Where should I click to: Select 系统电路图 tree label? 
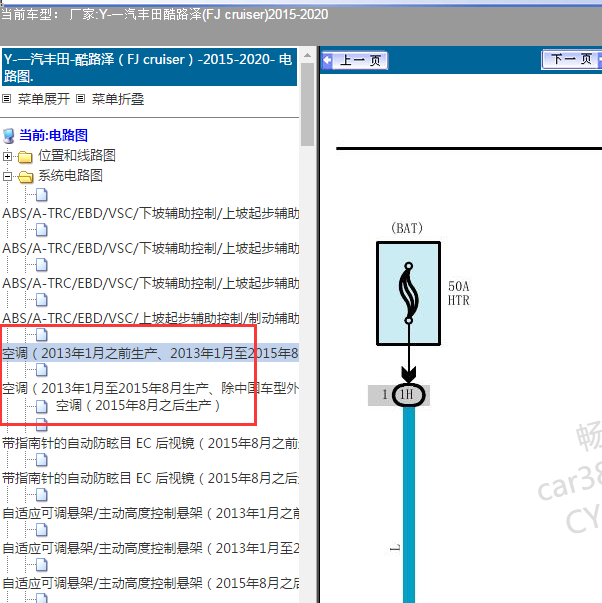point(70,175)
